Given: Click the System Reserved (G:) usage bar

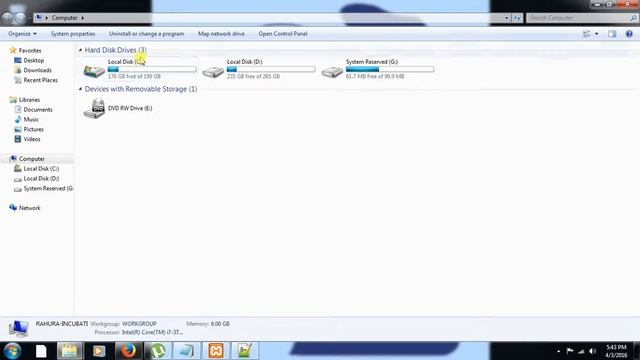Looking at the screenshot, I should click(x=390, y=69).
